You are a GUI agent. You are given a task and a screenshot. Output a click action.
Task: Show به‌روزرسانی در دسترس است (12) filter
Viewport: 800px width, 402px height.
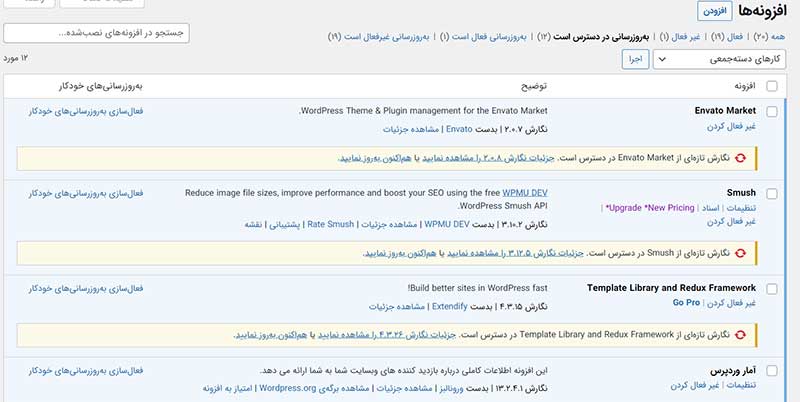click(x=595, y=37)
